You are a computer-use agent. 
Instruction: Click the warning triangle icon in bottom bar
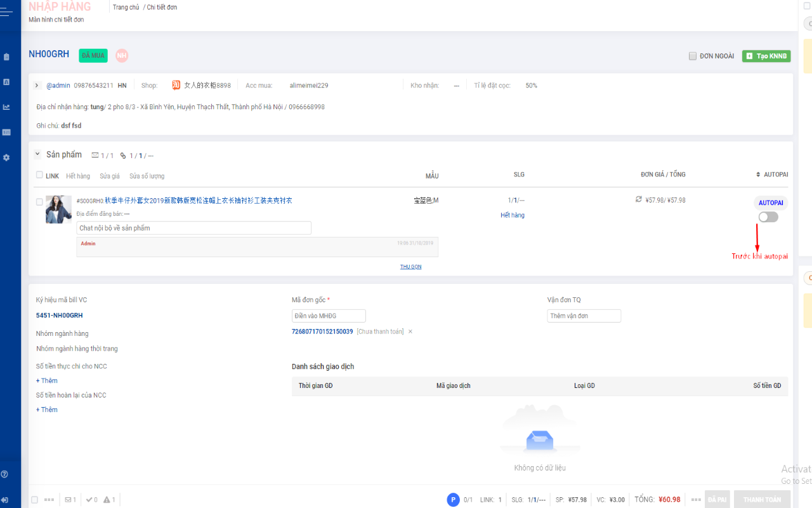tap(107, 499)
